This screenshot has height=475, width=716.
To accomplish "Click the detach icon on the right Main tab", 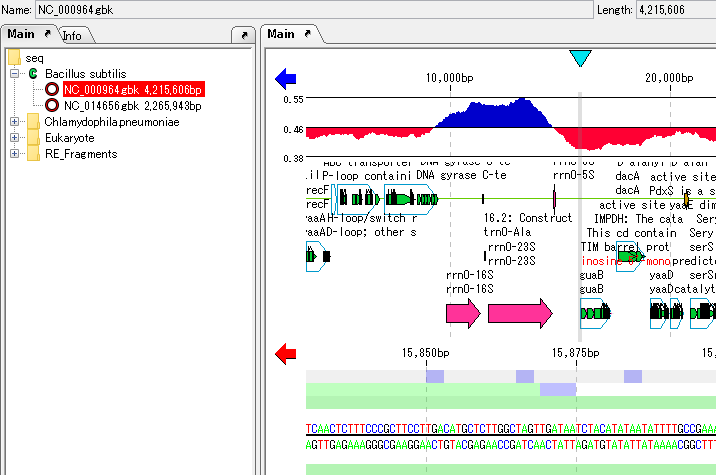I will (307, 34).
